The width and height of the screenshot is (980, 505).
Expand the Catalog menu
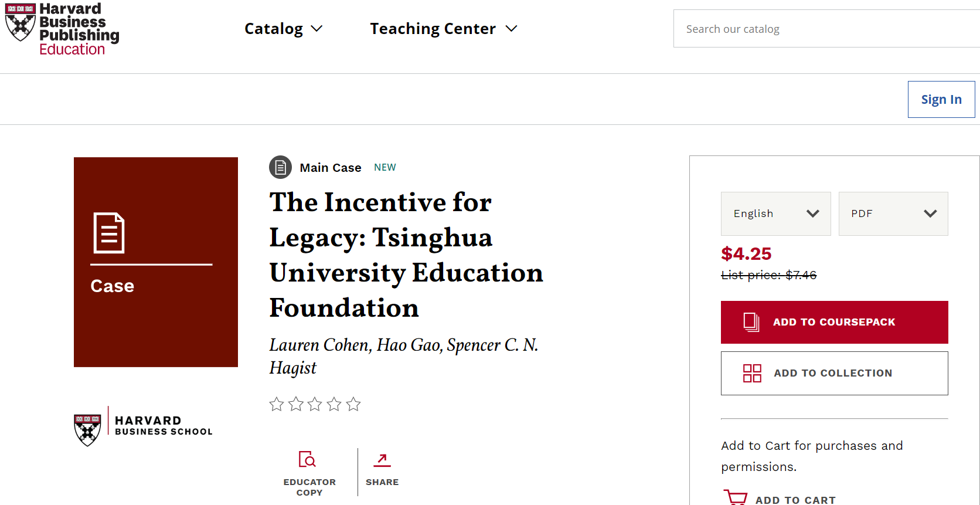coord(283,29)
